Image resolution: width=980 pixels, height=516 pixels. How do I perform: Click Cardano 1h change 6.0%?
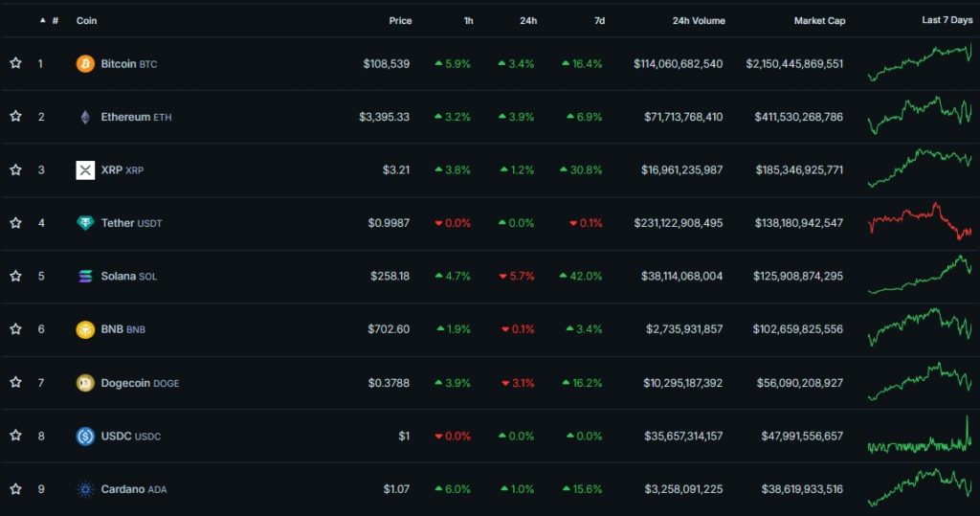pos(453,489)
